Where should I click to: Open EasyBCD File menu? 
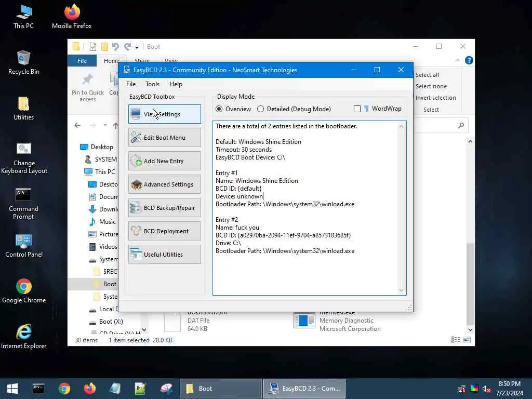(x=131, y=84)
